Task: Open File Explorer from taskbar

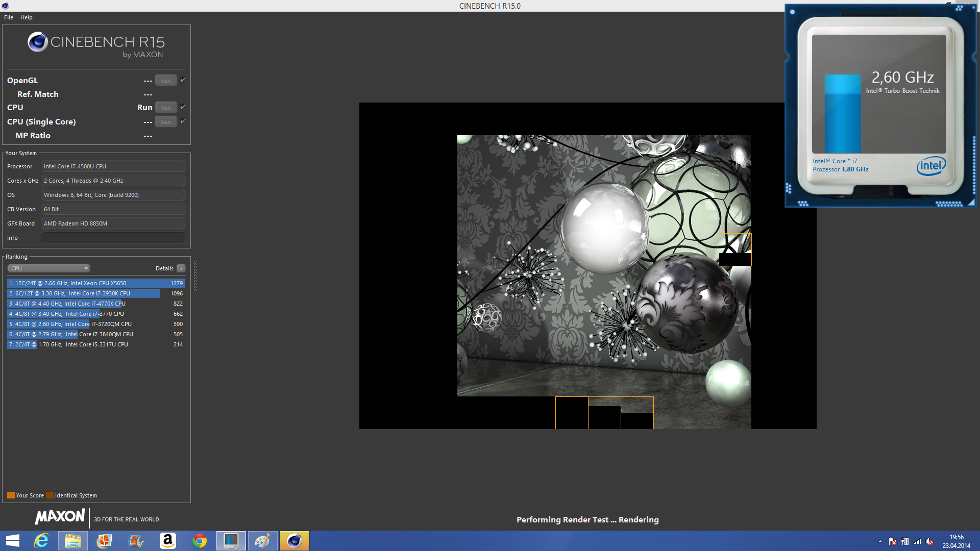Action: (72, 541)
